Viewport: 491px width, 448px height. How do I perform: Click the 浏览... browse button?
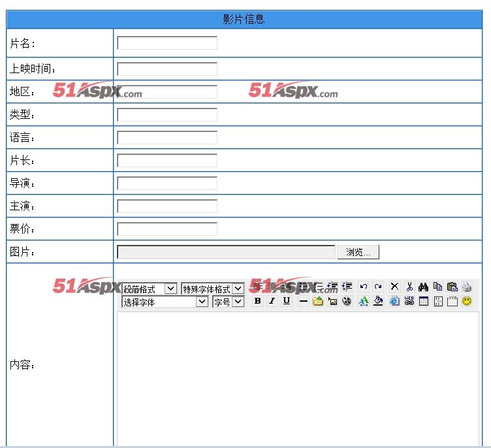coord(358,252)
